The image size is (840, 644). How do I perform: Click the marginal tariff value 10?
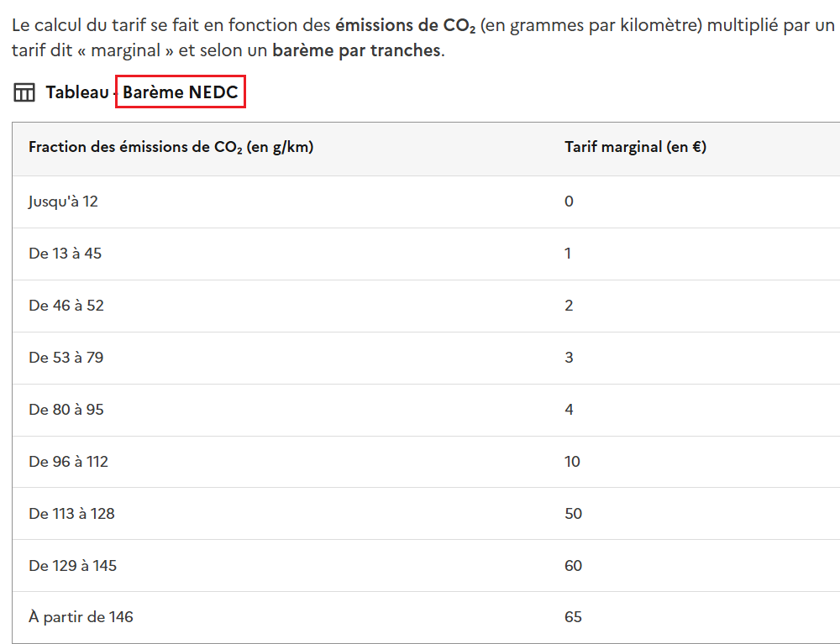coord(571,461)
